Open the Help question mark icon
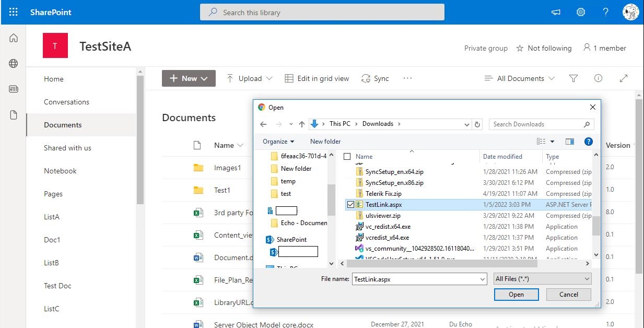The height and width of the screenshot is (328, 644). [x=605, y=12]
